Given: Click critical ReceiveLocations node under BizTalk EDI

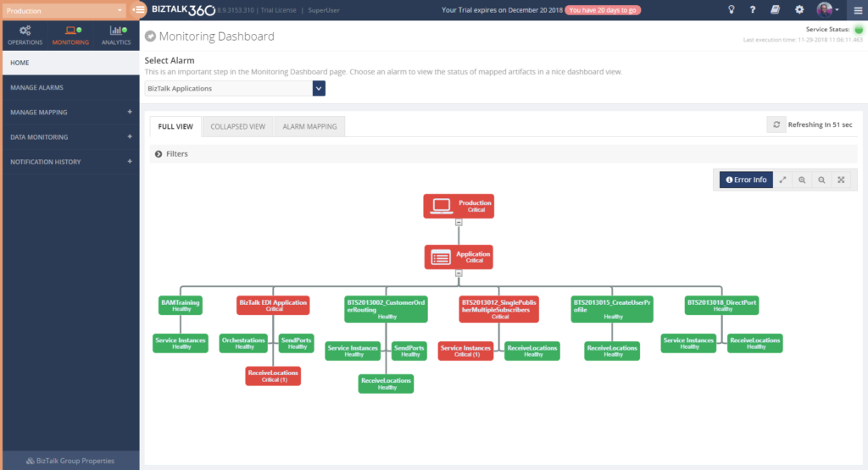Looking at the screenshot, I should coord(273,376).
